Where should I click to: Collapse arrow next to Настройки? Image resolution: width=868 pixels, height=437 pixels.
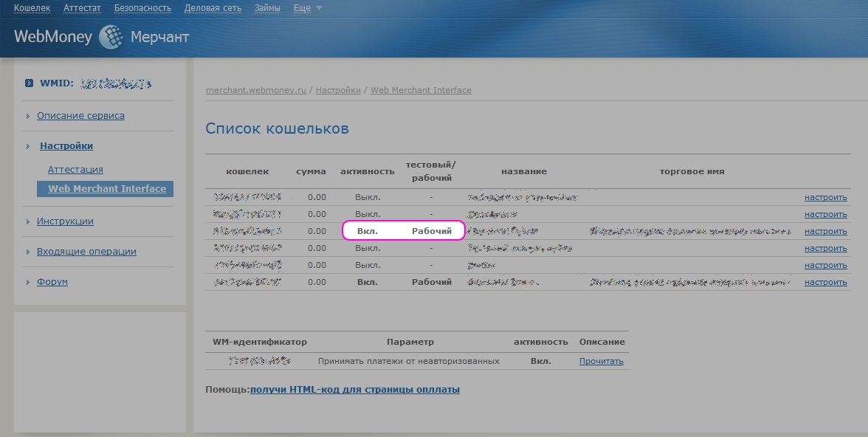pyautogui.click(x=28, y=147)
